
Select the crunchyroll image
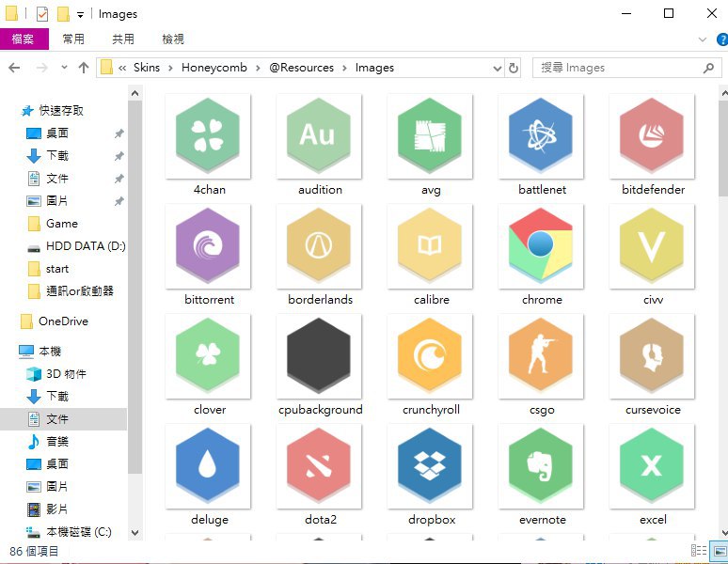[x=430, y=356]
